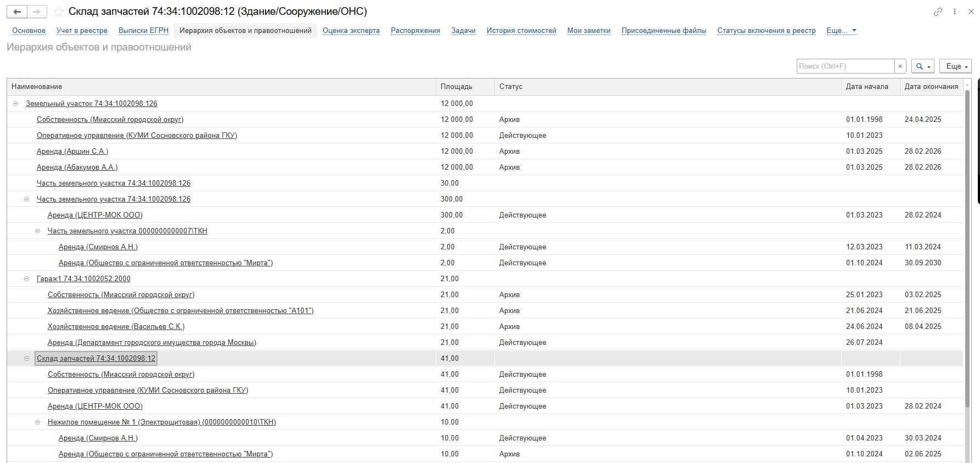The height and width of the screenshot is (463, 980).
Task: Open the Присоединенные файлы tab
Action: 664,30
